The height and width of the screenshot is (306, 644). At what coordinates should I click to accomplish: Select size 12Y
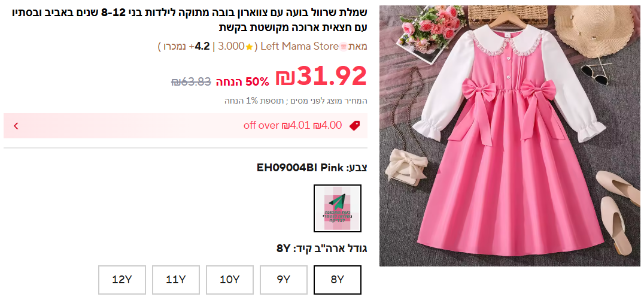point(122,280)
